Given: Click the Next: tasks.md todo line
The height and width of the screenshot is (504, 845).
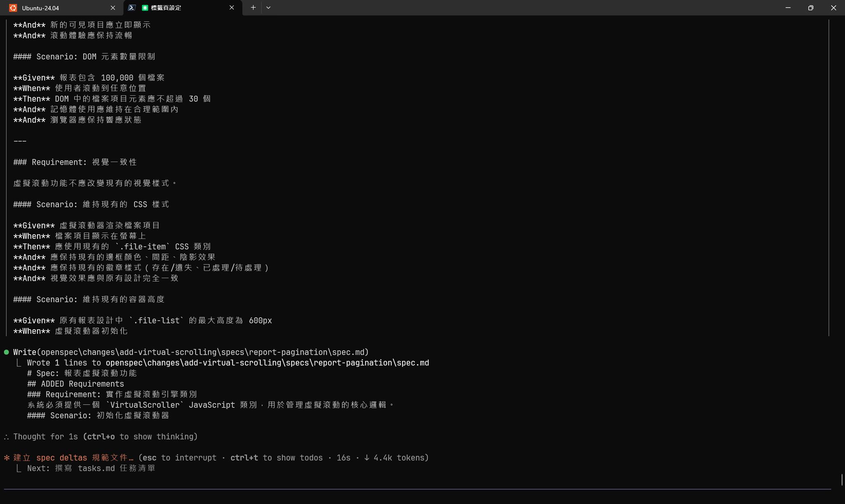Looking at the screenshot, I should click(x=91, y=469).
